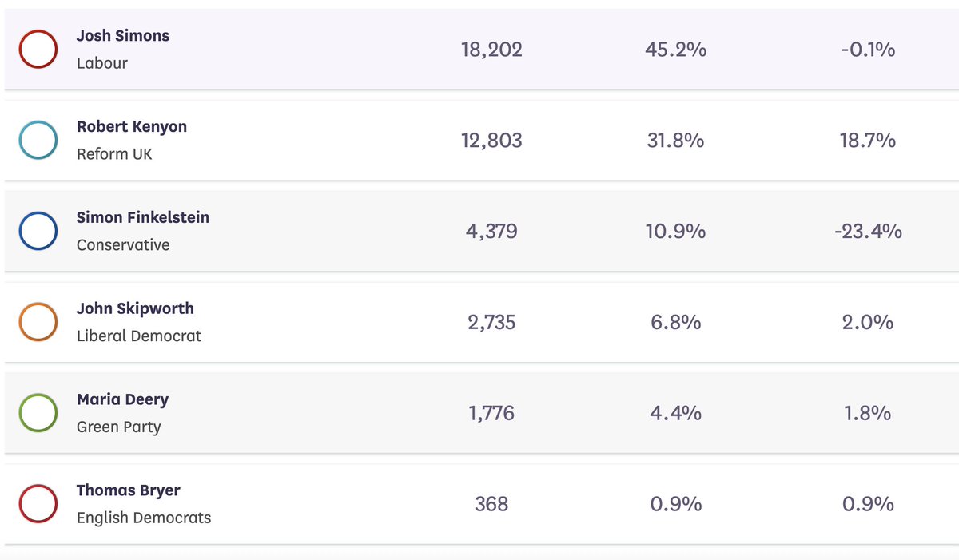Click the Green Party green circle icon
This screenshot has height=560, width=959.
click(x=38, y=413)
